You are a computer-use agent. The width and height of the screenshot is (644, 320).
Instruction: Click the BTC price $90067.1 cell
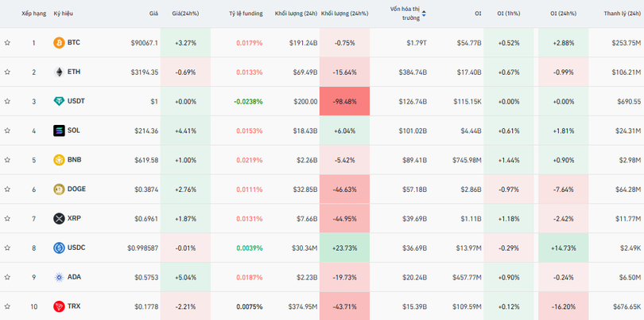click(x=144, y=42)
